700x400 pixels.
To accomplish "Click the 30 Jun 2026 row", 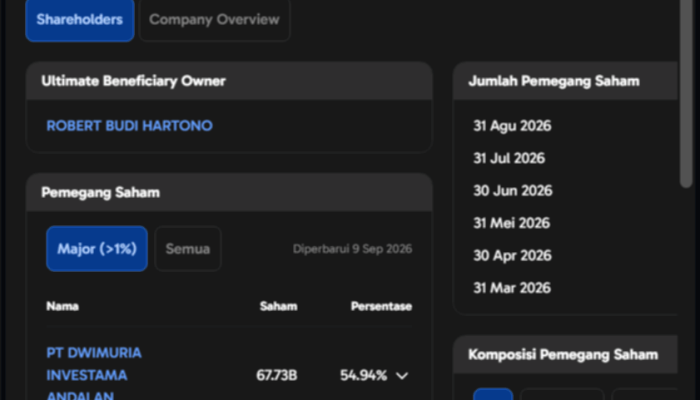I will pyautogui.click(x=512, y=191).
